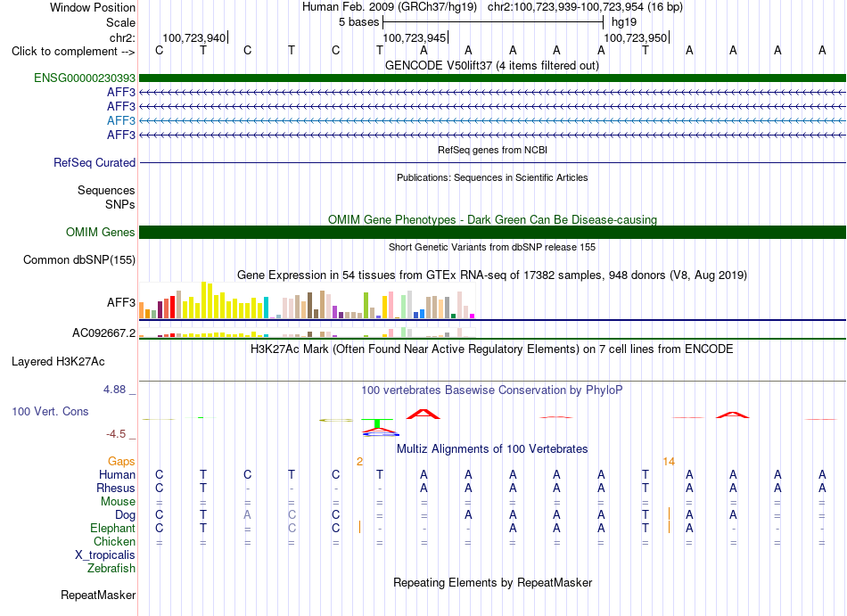Select the Chicken species row label
This screenshot has width=847, height=616.
coord(114,541)
